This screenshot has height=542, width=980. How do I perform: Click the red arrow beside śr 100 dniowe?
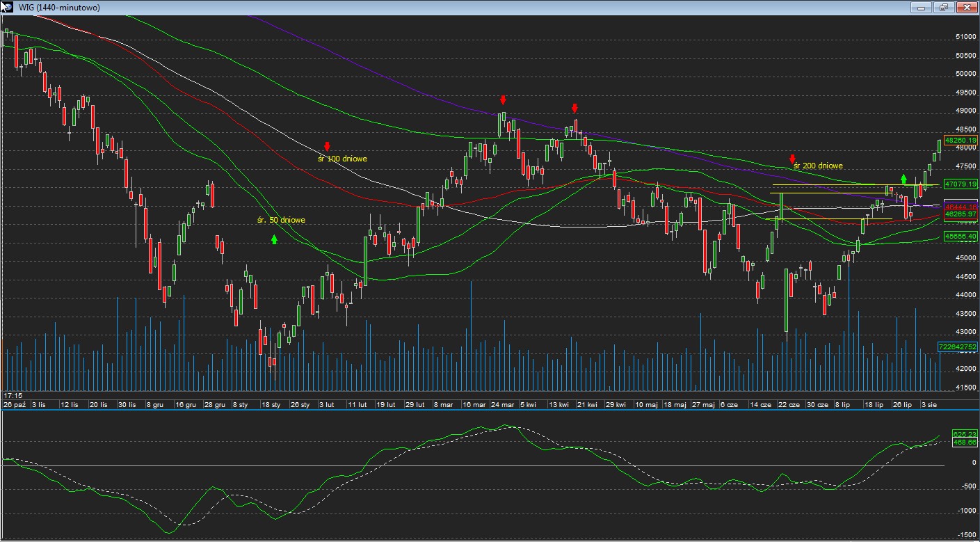point(327,147)
